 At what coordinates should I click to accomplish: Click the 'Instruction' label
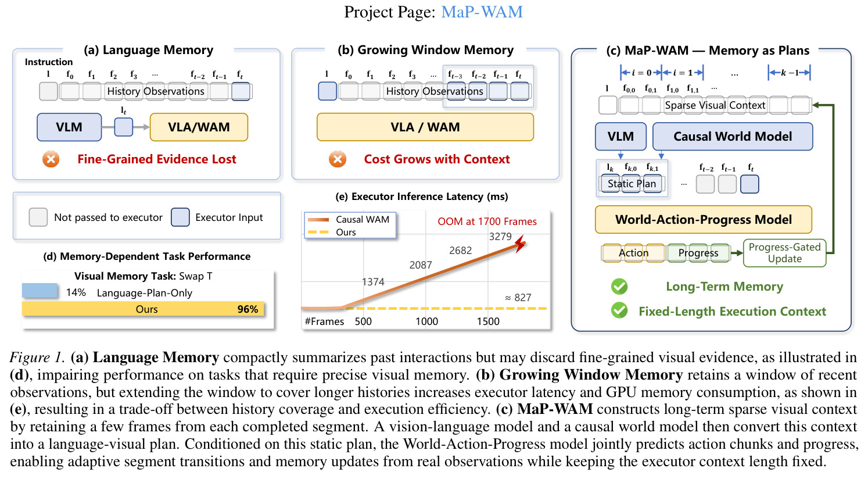[x=49, y=62]
